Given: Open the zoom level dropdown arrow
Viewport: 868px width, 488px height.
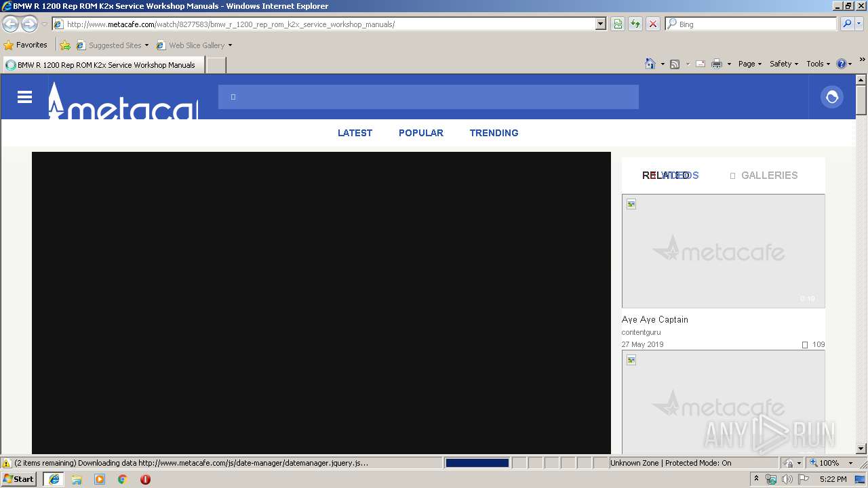Looking at the screenshot, I should [850, 463].
